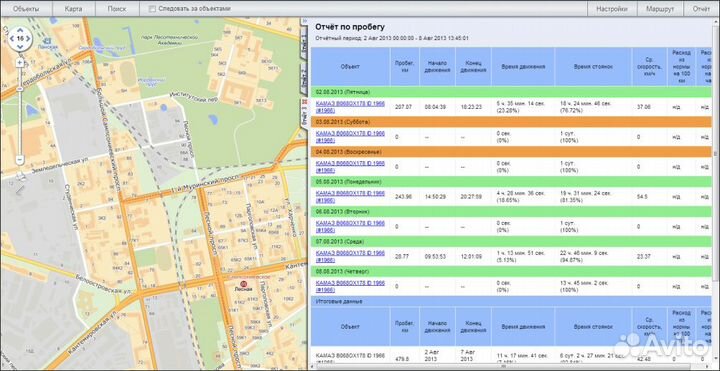This screenshot has width=720, height=371.
Task: Click the 'Ср. скорость' header in top table
Action: (649, 67)
